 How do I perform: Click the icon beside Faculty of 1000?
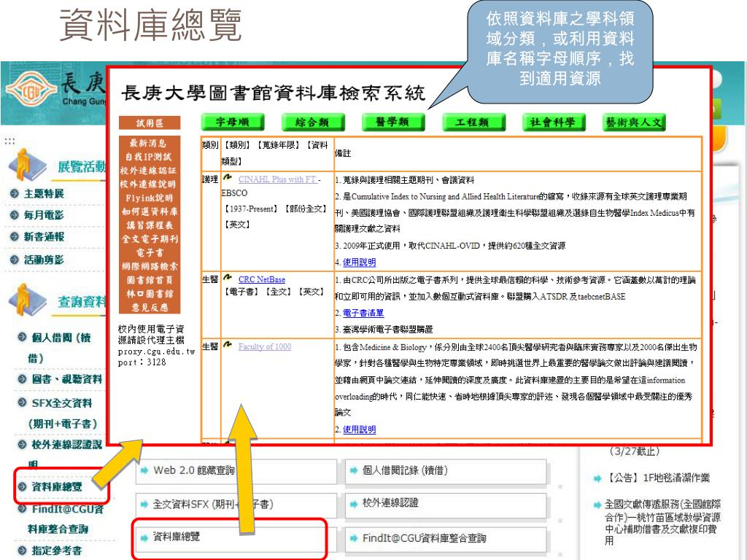coord(228,345)
